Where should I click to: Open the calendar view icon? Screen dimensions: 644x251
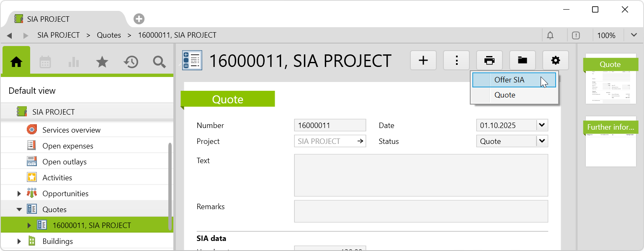coord(45,62)
